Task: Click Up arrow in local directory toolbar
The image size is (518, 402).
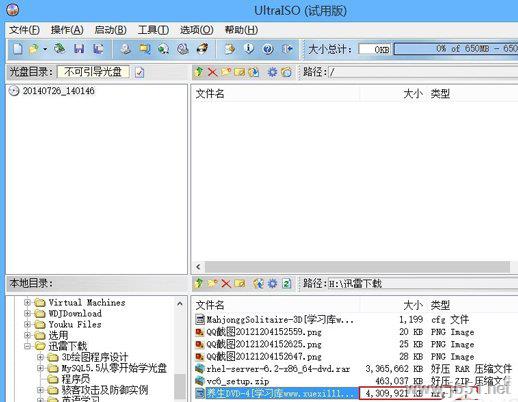Action: tap(199, 283)
